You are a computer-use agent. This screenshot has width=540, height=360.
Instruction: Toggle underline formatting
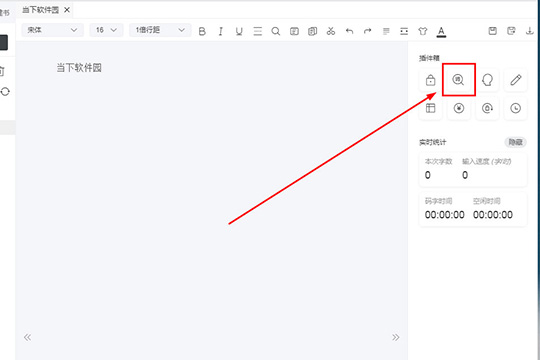pyautogui.click(x=239, y=31)
